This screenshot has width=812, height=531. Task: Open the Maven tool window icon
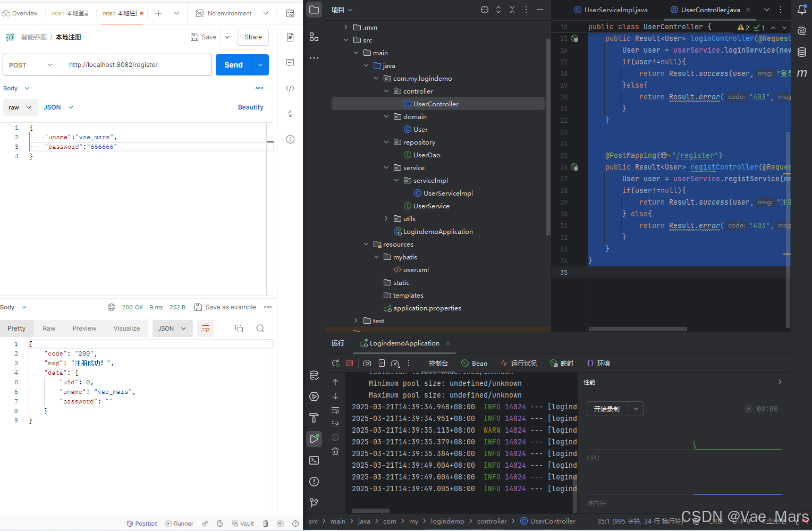802,73
